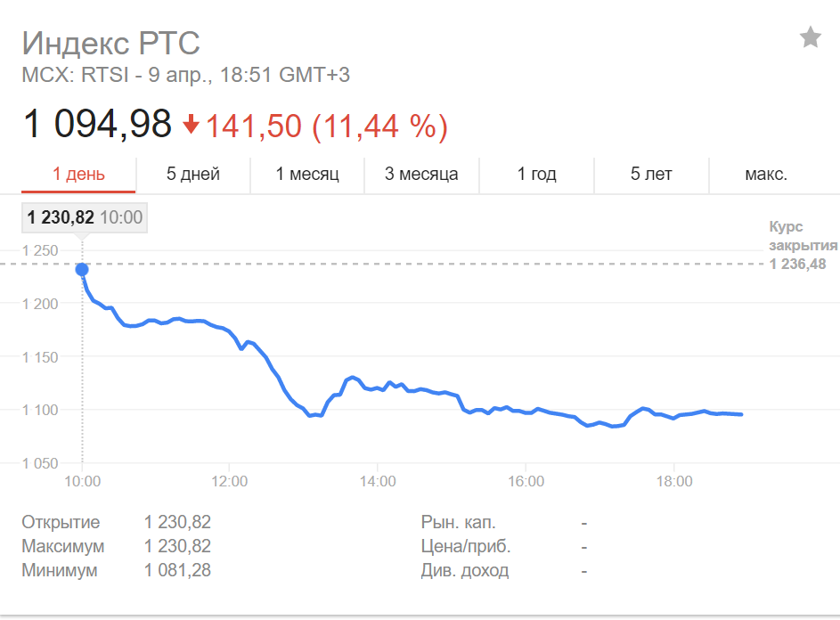Click the 14:00 time axis label
The height and width of the screenshot is (620, 840).
(378, 482)
